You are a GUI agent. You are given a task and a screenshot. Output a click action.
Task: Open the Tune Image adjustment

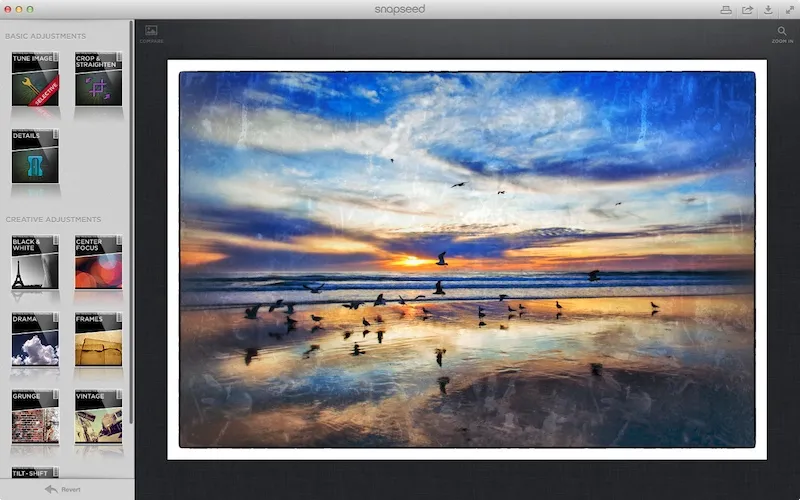(35, 79)
